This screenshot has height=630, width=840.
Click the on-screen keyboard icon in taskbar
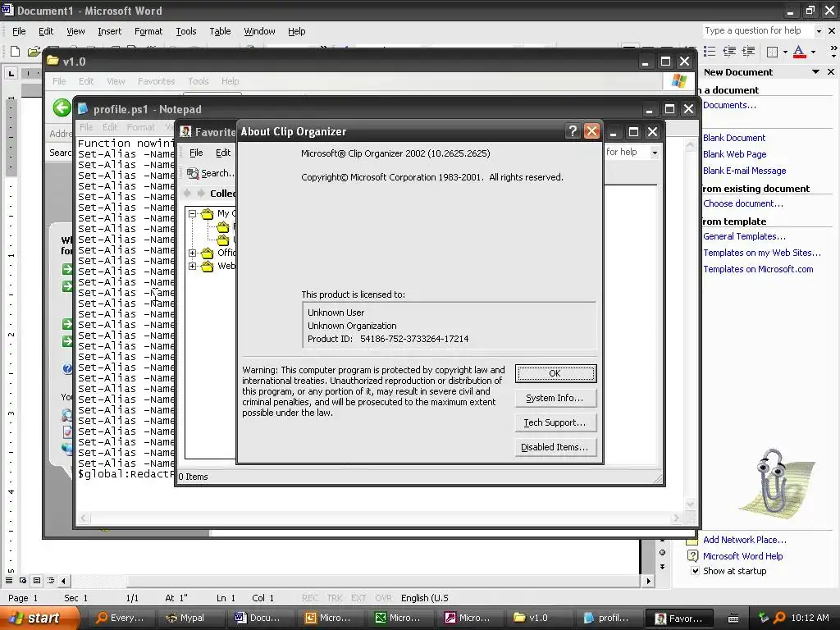733,618
